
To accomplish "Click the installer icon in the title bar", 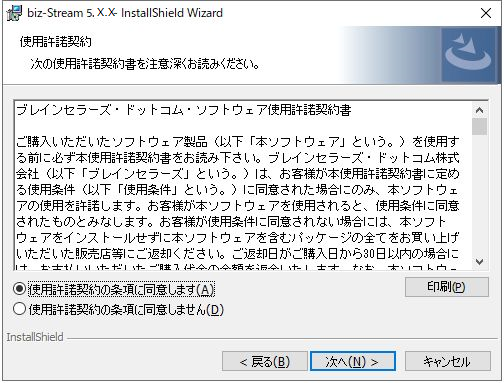I will [x=15, y=13].
